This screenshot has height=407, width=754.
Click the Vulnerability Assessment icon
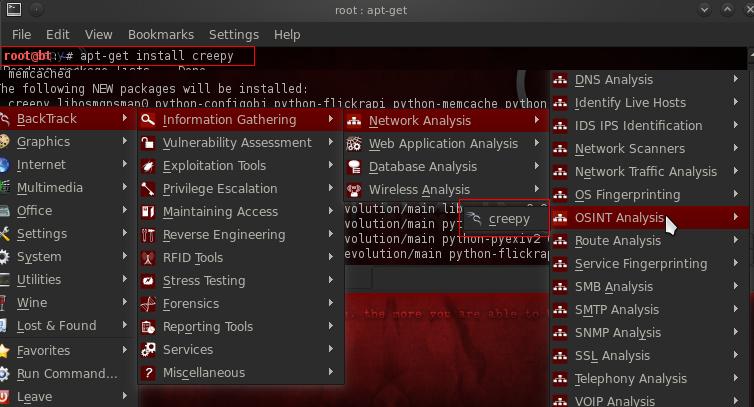click(x=149, y=143)
